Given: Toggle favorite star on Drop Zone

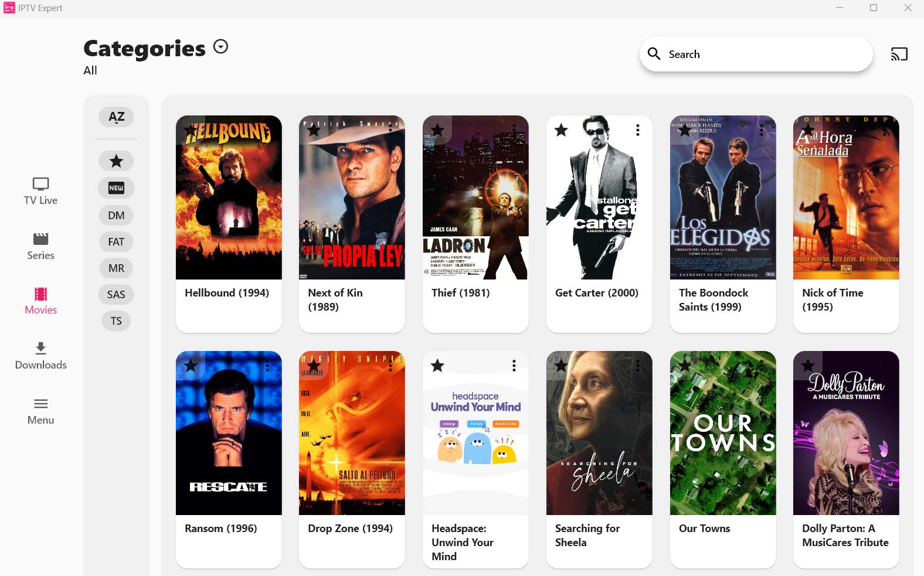Looking at the screenshot, I should click(x=314, y=366).
